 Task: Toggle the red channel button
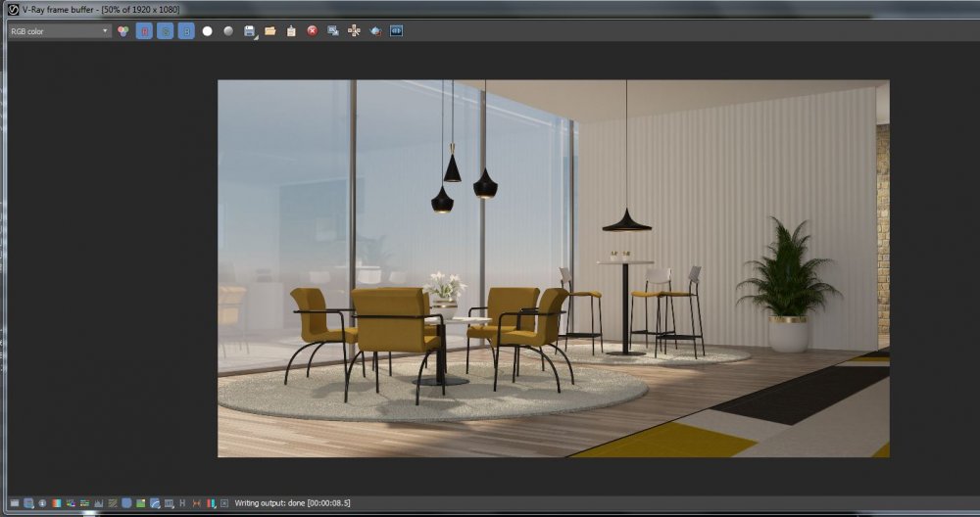point(144,31)
